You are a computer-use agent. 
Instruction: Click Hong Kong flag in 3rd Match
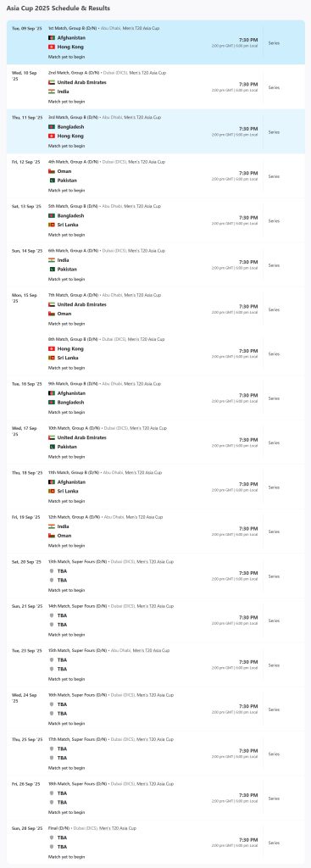point(52,136)
